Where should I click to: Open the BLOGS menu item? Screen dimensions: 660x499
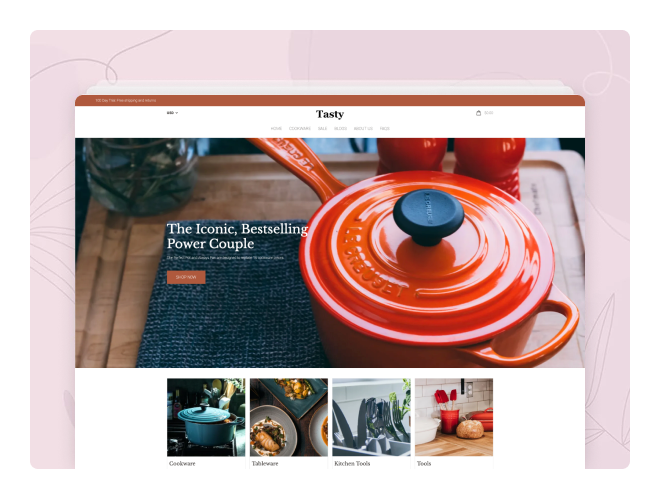point(341,128)
